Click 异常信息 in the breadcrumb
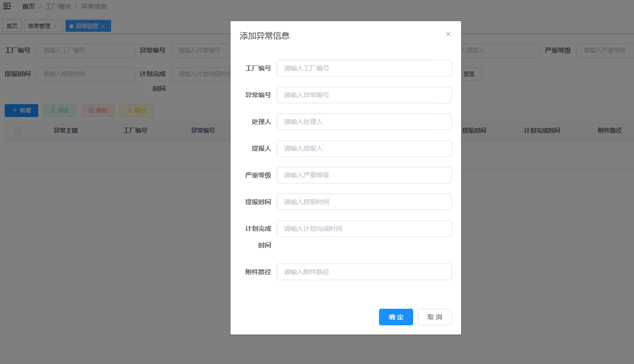Viewport: 634px width, 364px height. click(x=94, y=6)
